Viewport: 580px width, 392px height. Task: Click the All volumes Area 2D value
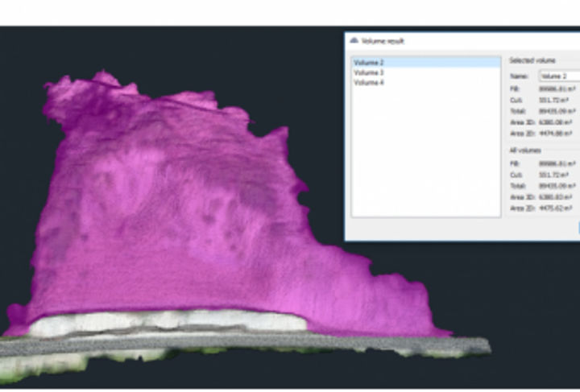coord(556,208)
